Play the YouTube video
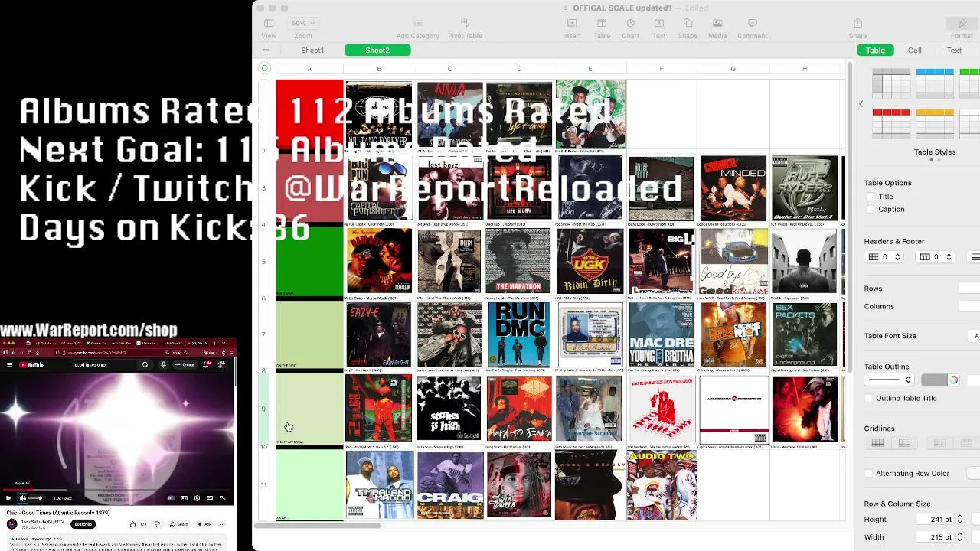980x551 pixels. (x=9, y=498)
